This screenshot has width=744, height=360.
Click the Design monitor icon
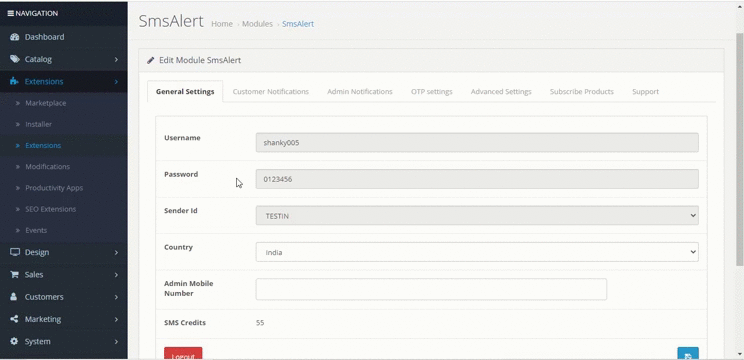coord(15,252)
